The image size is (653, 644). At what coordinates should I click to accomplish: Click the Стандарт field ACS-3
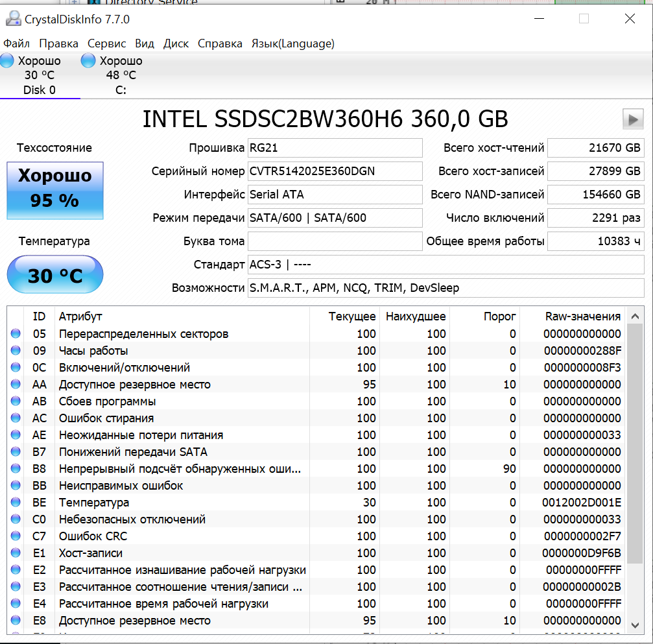click(x=446, y=265)
